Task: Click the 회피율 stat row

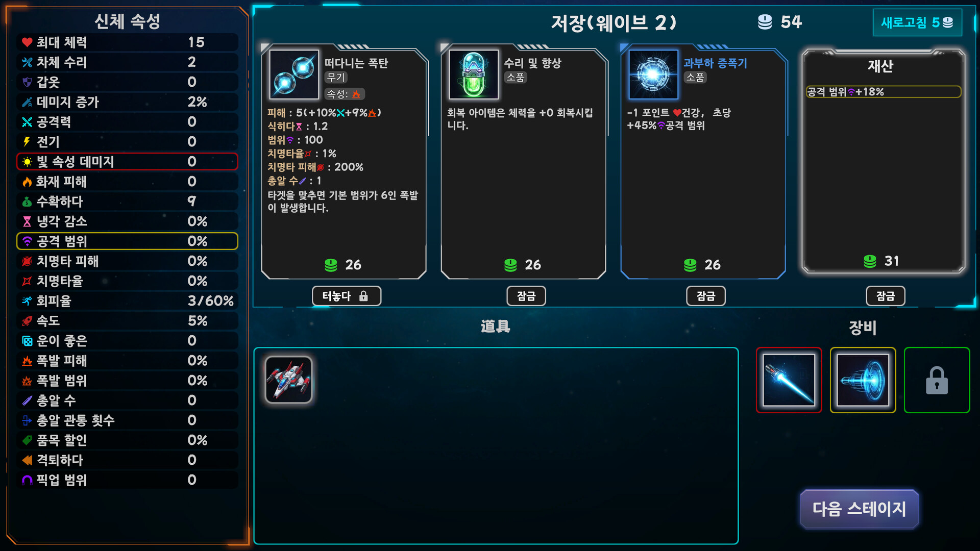Action: pyautogui.click(x=127, y=300)
